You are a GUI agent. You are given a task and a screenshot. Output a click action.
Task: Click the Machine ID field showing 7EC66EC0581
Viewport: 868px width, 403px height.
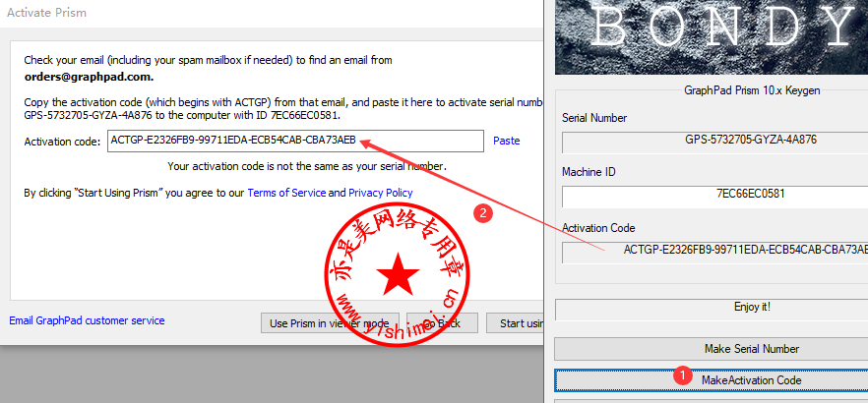[714, 197]
